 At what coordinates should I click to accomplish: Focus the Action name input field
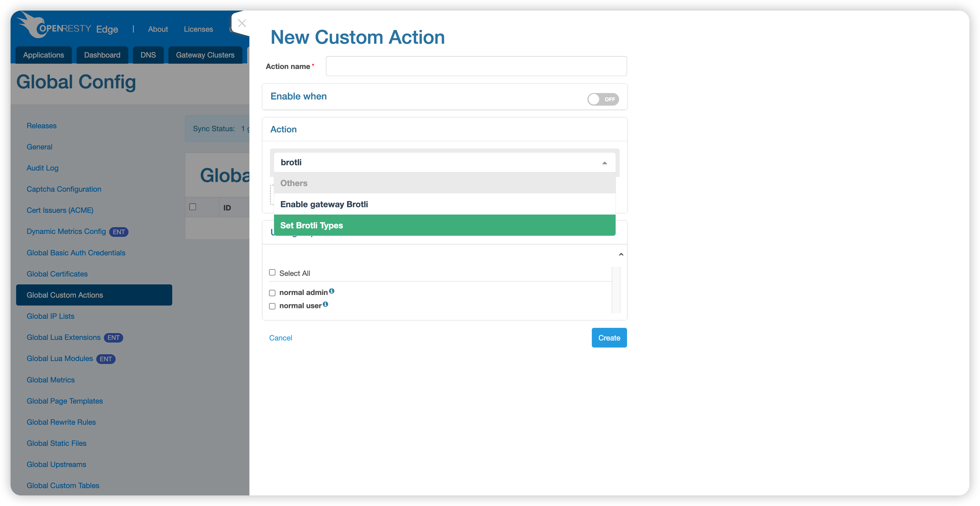tap(476, 66)
